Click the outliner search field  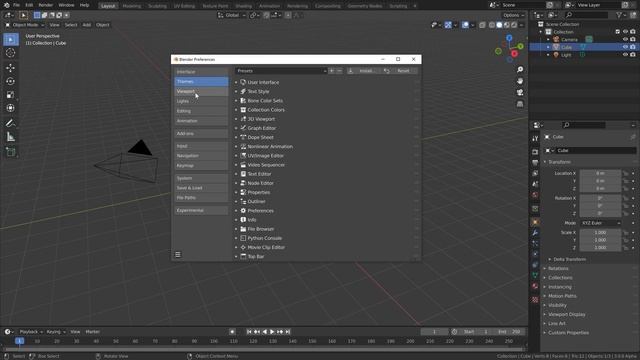click(x=587, y=15)
